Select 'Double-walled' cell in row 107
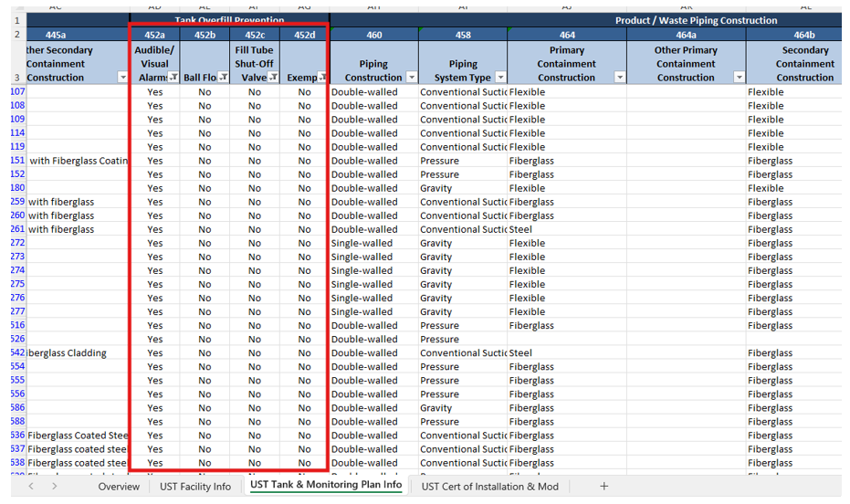Viewport: 850px width, 504px height. click(x=374, y=91)
